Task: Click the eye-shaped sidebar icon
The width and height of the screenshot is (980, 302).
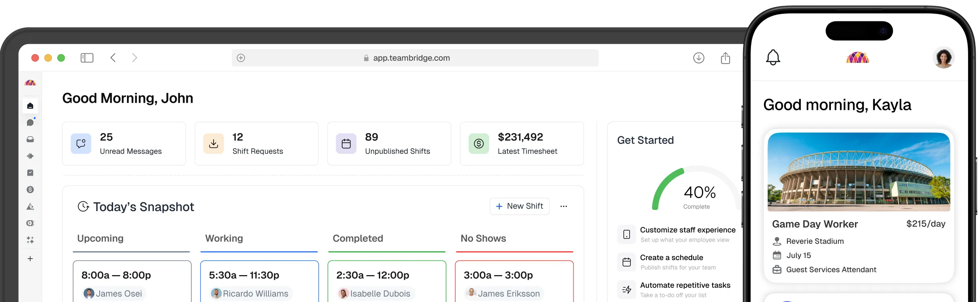Action: [30, 223]
